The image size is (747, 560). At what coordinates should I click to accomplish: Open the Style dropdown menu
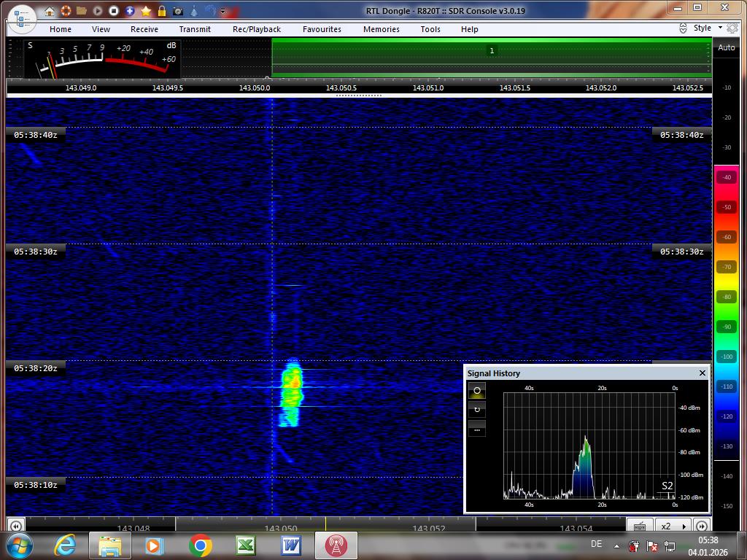click(708, 28)
